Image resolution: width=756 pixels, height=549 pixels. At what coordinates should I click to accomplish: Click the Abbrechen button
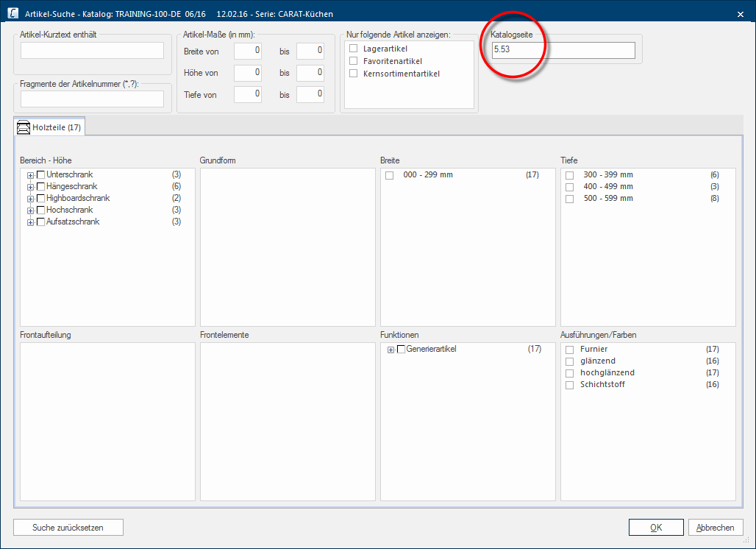point(715,528)
